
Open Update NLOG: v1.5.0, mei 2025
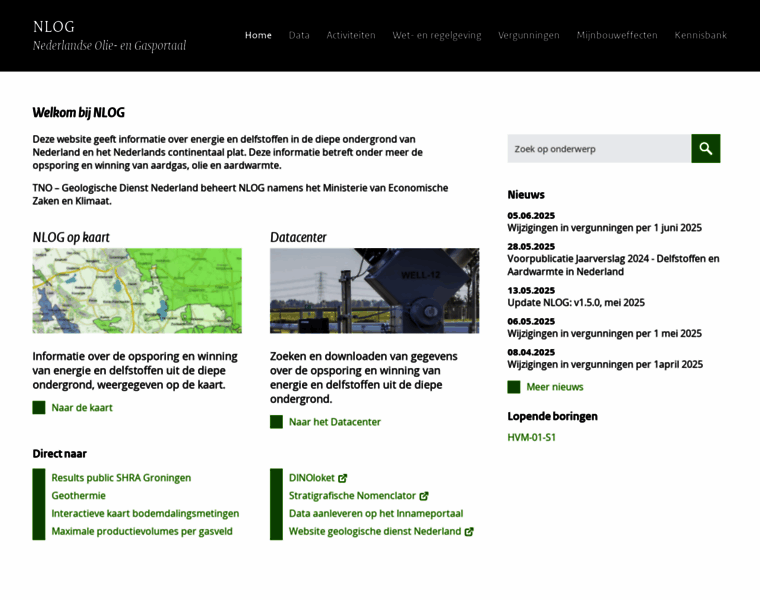(x=576, y=302)
